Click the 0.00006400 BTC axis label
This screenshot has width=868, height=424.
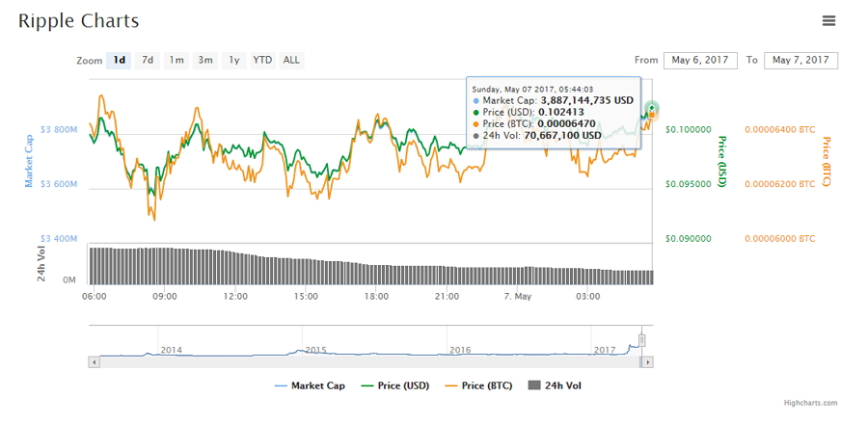pyautogui.click(x=780, y=130)
